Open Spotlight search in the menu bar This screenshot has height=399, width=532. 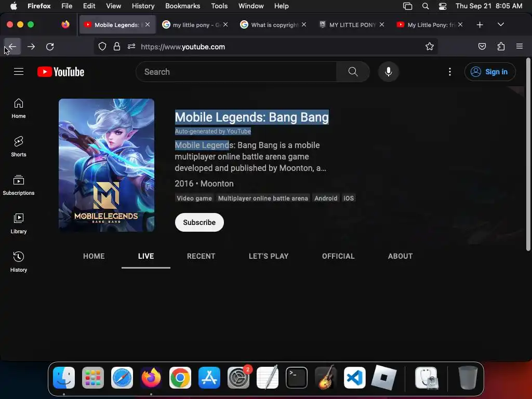425,6
